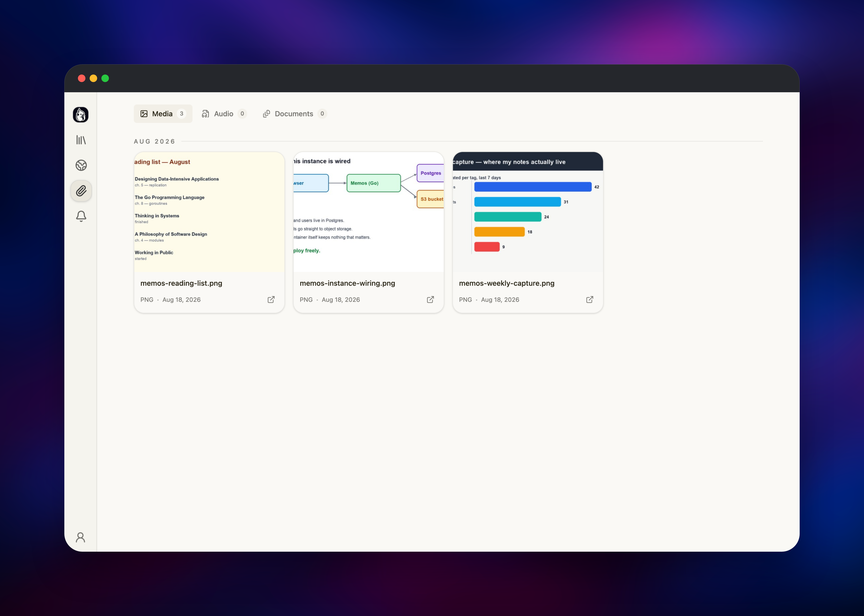Screen dimensions: 864x616
Task: Open the reading list August thumbnail
Action: 209,212
